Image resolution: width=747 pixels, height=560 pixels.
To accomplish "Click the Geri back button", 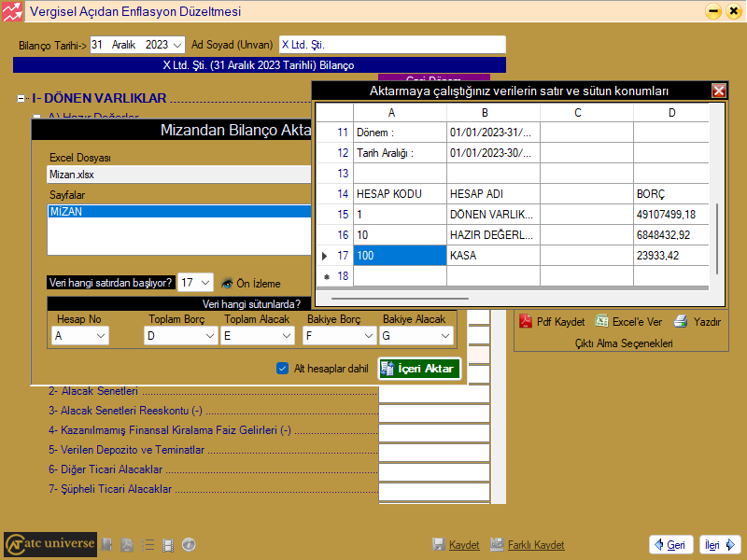I will (670, 545).
